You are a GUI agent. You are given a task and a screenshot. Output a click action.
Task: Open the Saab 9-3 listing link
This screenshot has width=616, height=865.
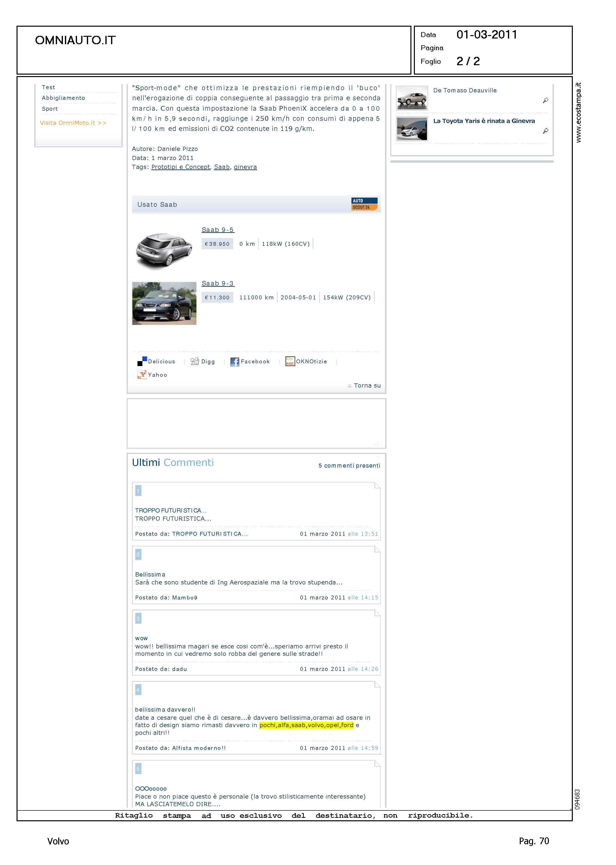click(x=218, y=283)
